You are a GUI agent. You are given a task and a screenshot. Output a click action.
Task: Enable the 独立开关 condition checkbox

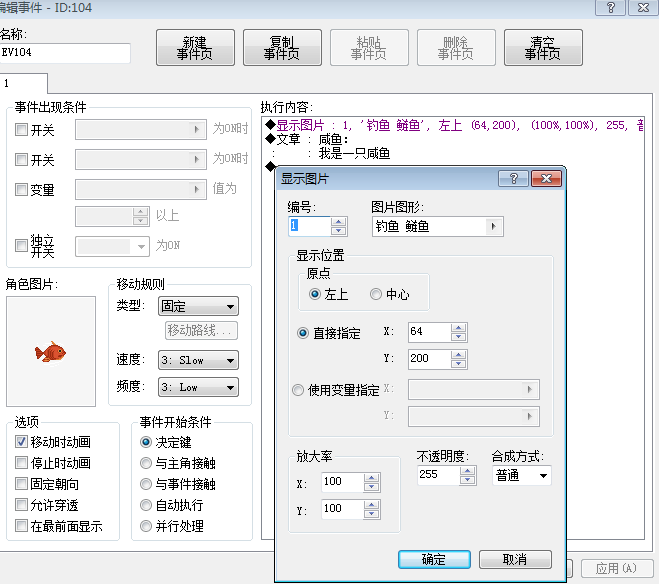coord(21,245)
